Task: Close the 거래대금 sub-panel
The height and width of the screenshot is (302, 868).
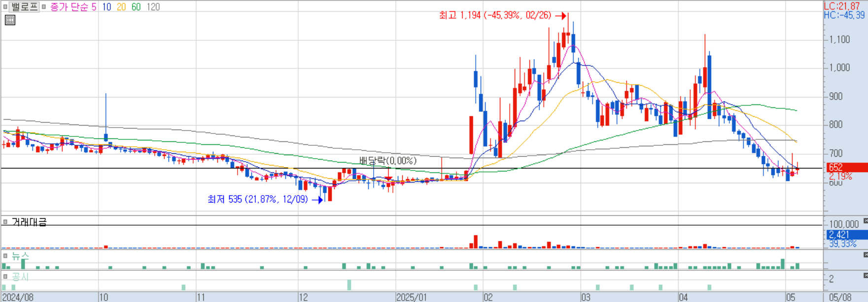Action: 866,221
